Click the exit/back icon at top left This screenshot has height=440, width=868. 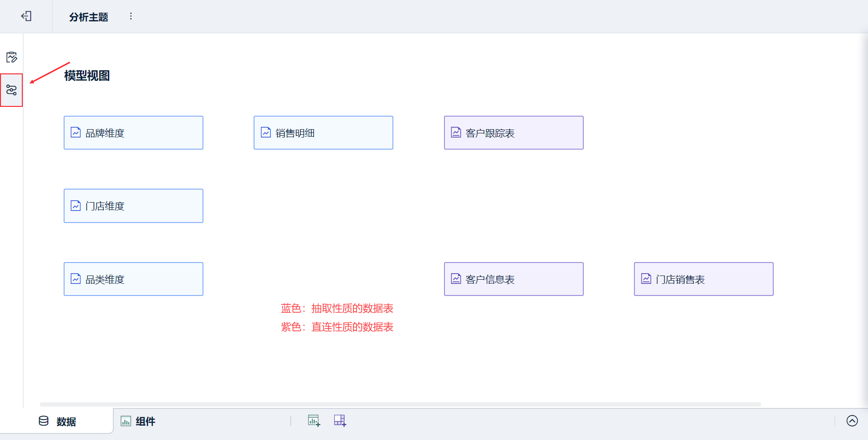tap(26, 16)
